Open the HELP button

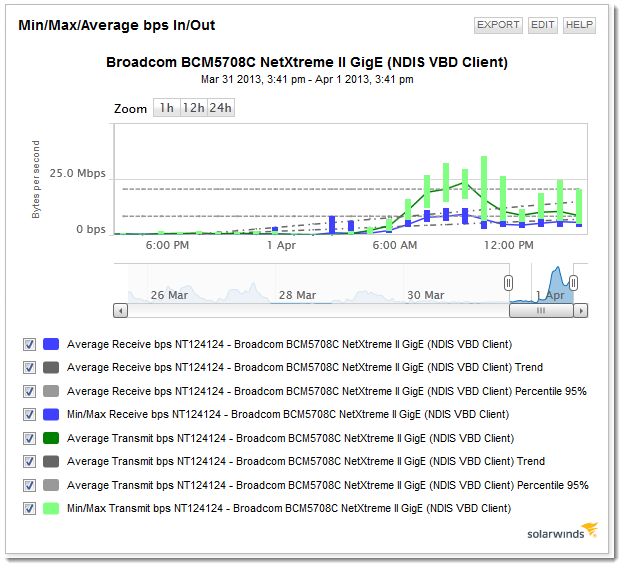pos(579,25)
